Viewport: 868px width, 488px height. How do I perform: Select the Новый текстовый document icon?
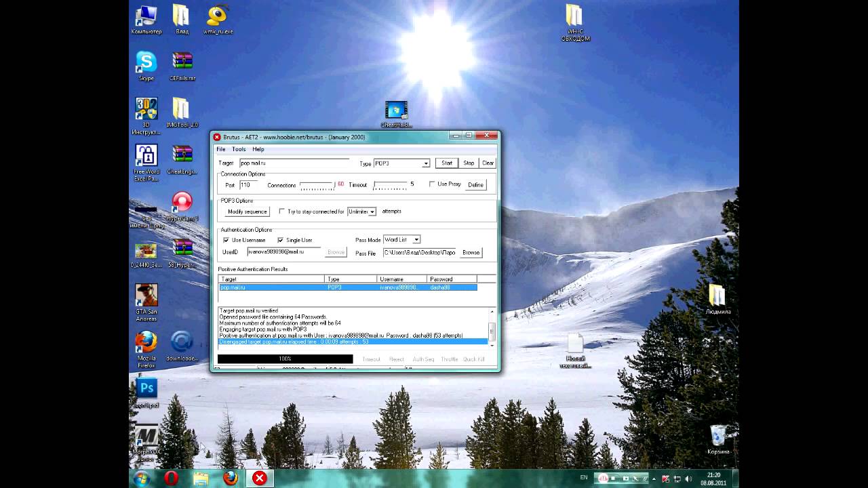click(x=575, y=351)
